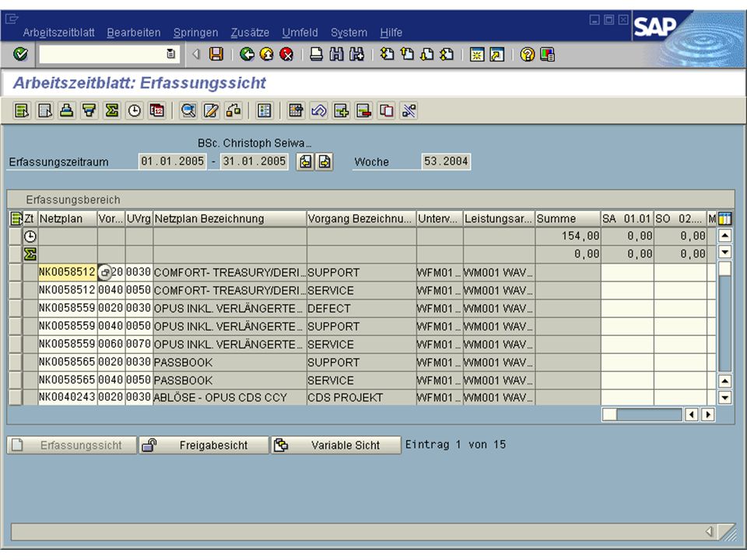Click the Select All rows toolbar icon
Viewport: 747px width, 560px height.
coord(22,111)
